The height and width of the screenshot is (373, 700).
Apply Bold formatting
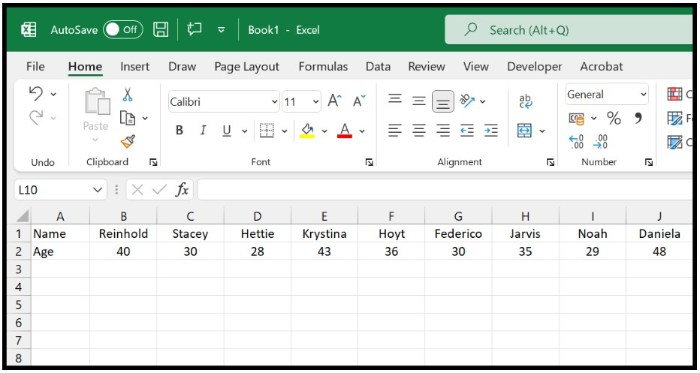[179, 131]
